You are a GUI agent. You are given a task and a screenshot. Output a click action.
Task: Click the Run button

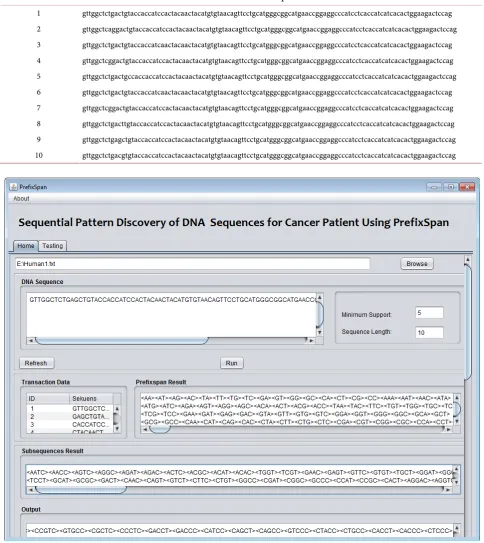tap(232, 363)
